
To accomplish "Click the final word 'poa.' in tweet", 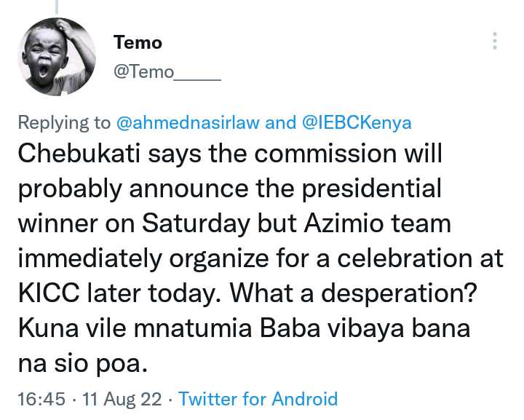I will [x=122, y=364].
